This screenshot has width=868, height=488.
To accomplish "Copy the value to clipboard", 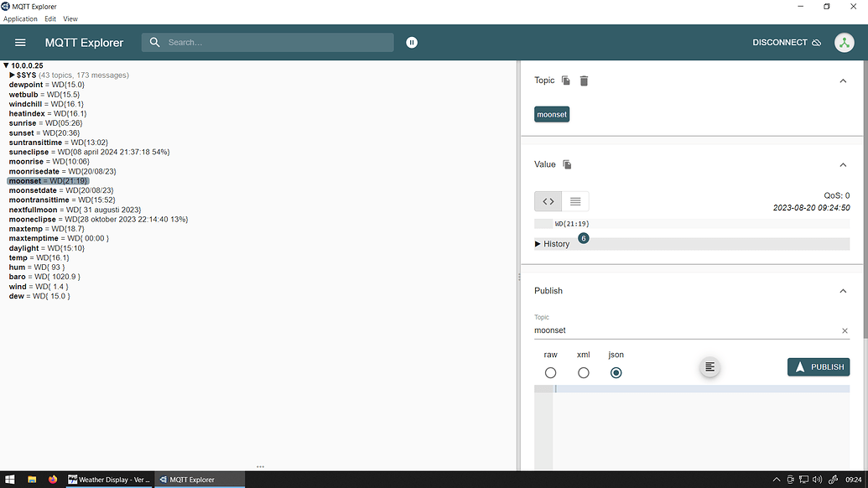I will [567, 165].
